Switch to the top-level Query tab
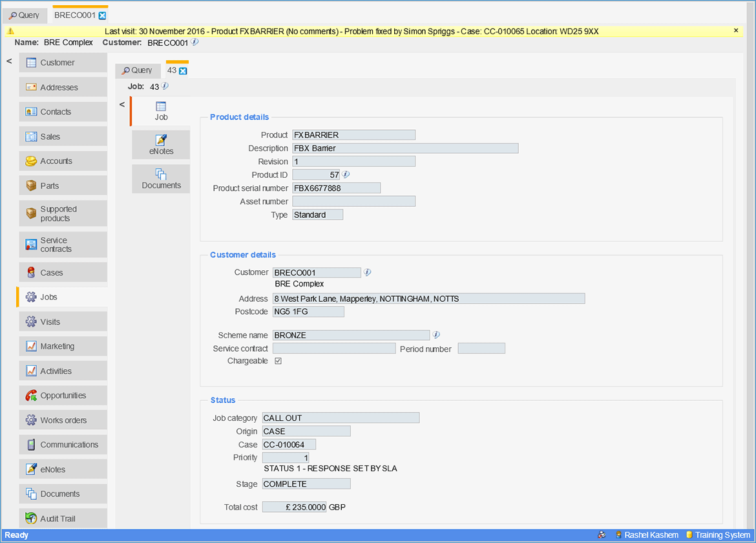Screen dimensions: 756x543 [x=25, y=16]
